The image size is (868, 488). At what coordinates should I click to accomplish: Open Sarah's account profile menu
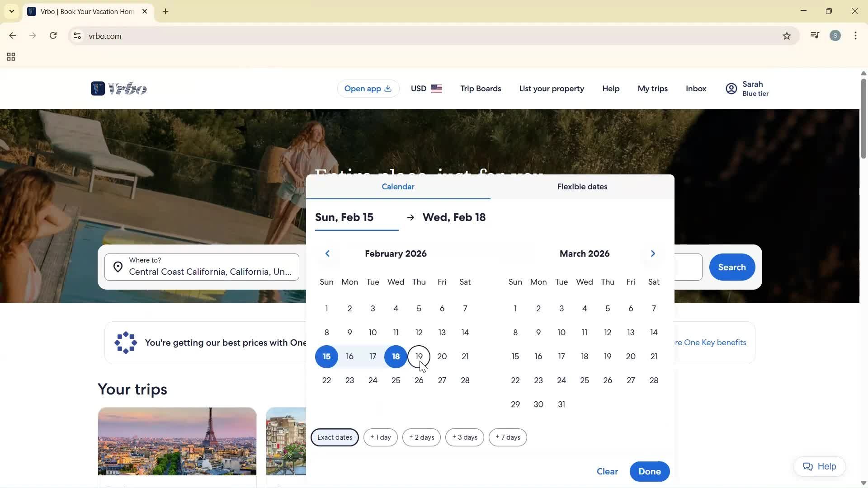click(746, 88)
